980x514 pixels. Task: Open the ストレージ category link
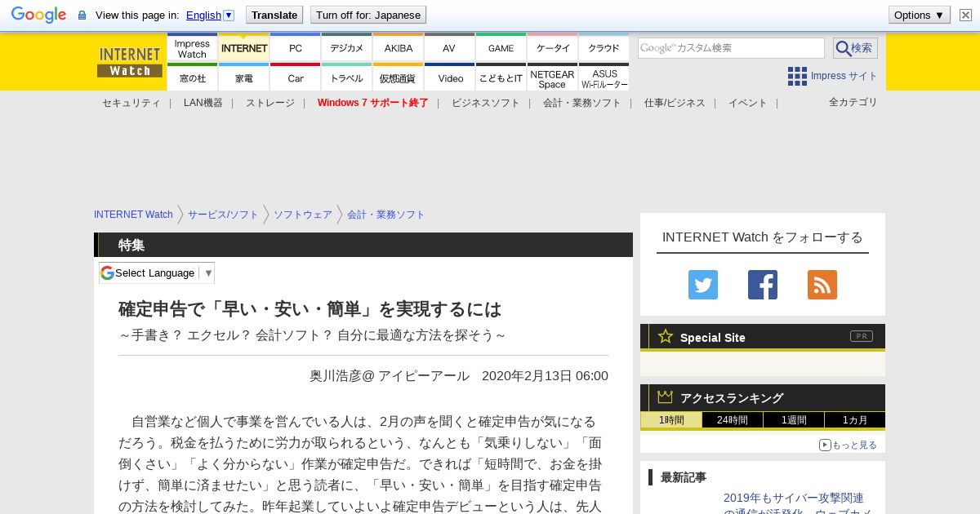[x=270, y=103]
